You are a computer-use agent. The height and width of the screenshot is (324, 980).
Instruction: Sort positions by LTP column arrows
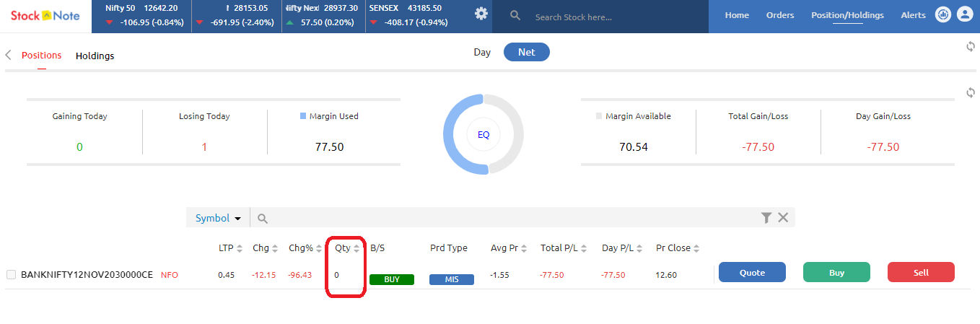click(240, 248)
